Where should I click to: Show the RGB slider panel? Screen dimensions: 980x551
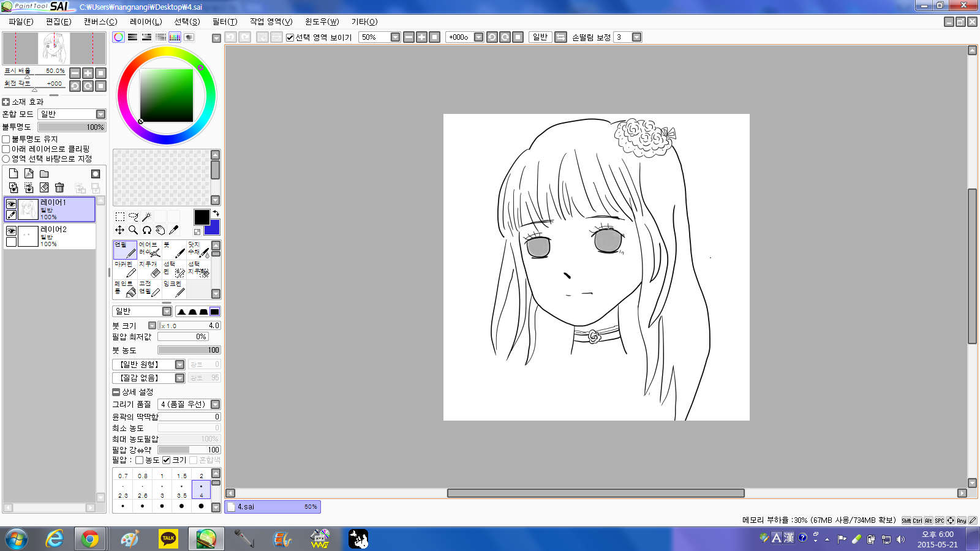132,37
